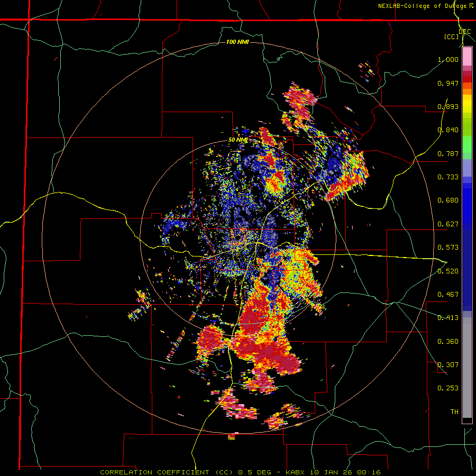Select the 0.893 legend value
The height and width of the screenshot is (476, 476).
[448, 106]
